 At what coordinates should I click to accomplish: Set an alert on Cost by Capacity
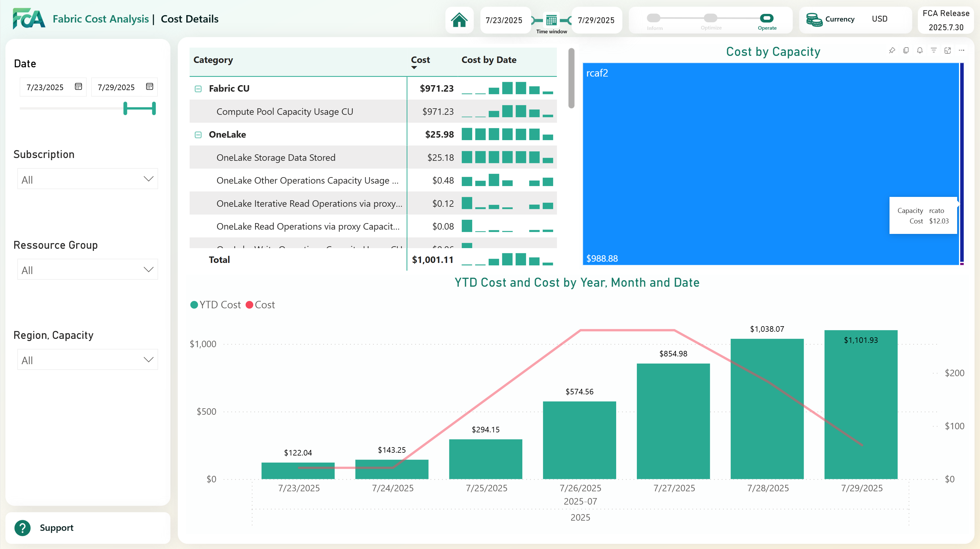tap(920, 50)
